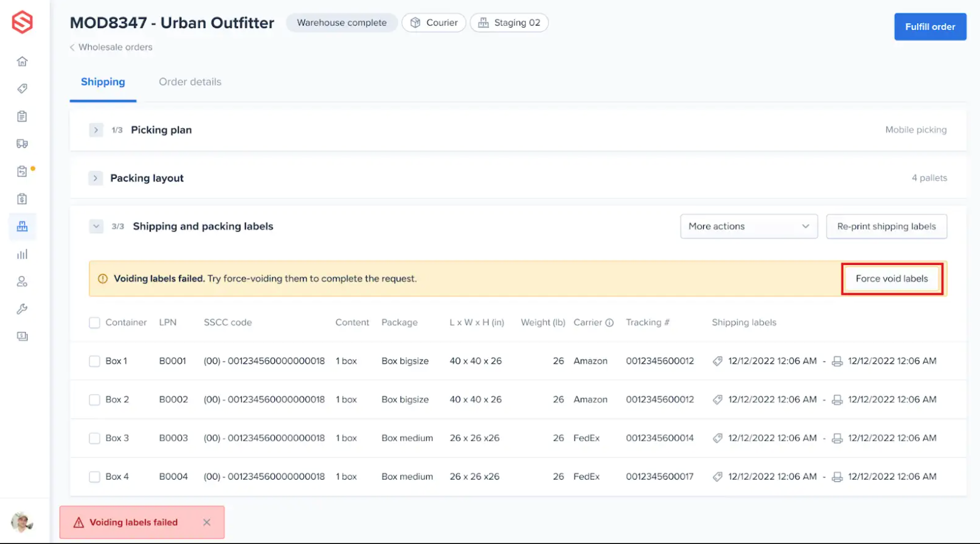This screenshot has width=980, height=544.
Task: Open the user account icon in sidebar
Action: (22, 281)
